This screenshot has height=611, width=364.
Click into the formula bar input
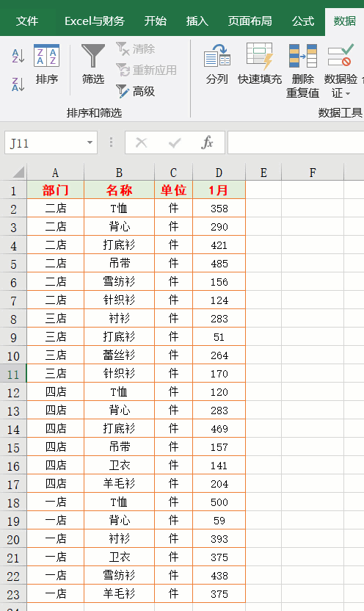[296, 143]
